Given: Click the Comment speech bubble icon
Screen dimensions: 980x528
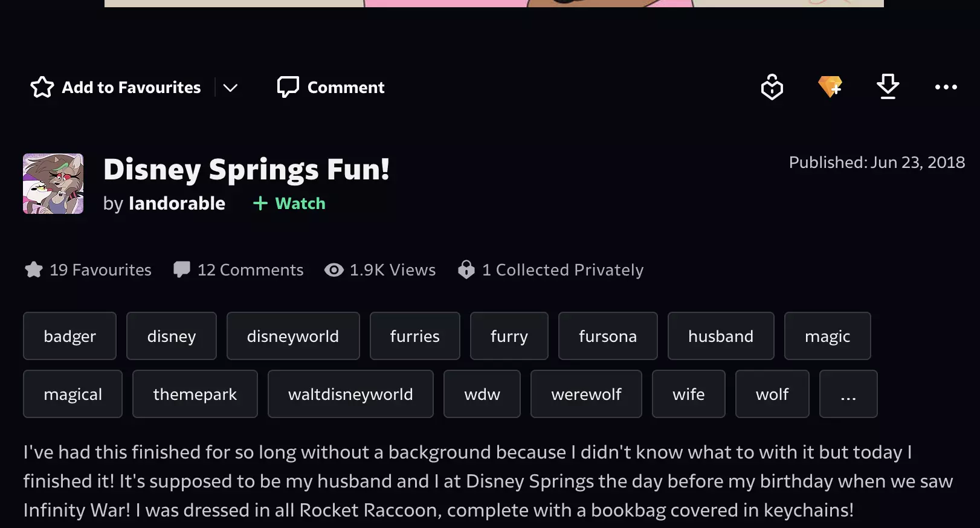Looking at the screenshot, I should point(288,87).
